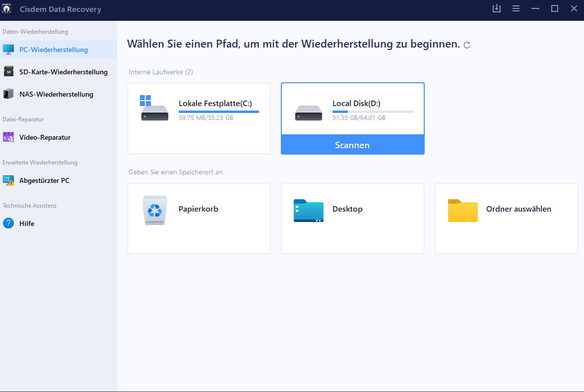Click the Cisdem app logo icon

point(7,8)
